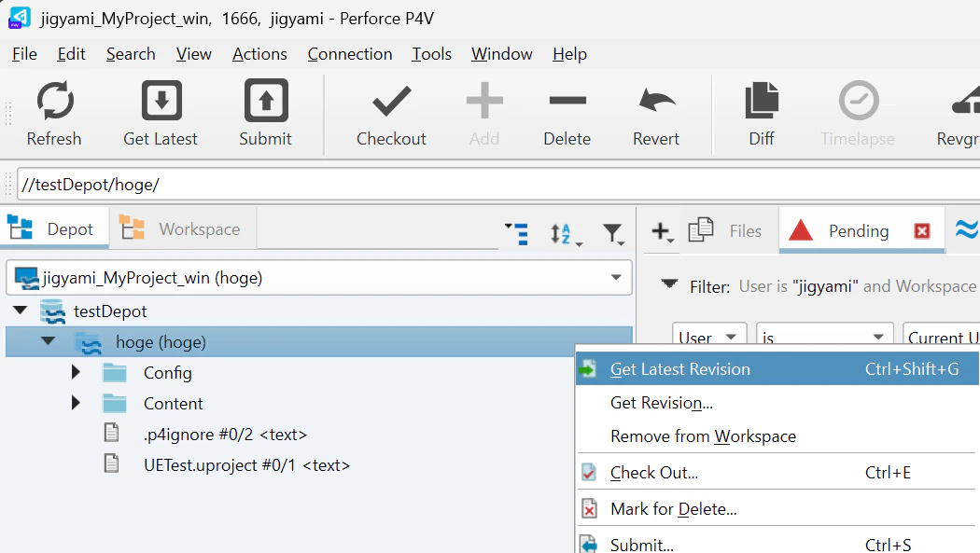Open the sort order A-Z icon
This screenshot has width=980, height=553.
click(x=566, y=234)
